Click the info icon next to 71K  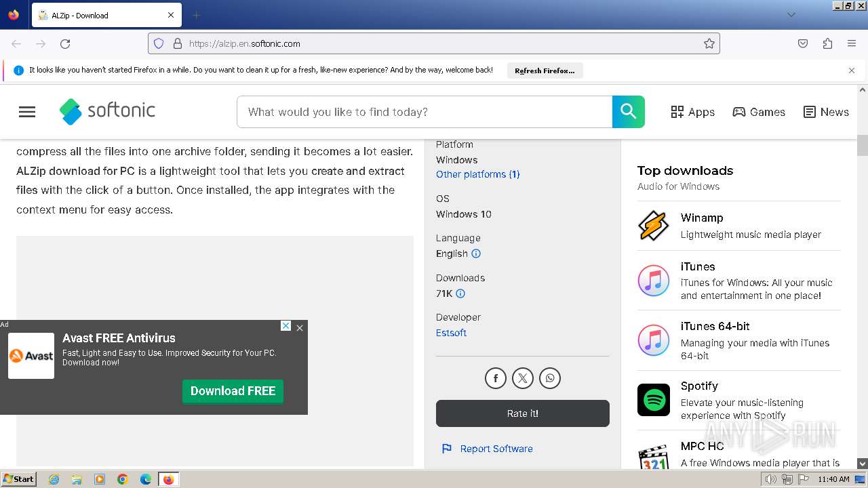click(460, 293)
